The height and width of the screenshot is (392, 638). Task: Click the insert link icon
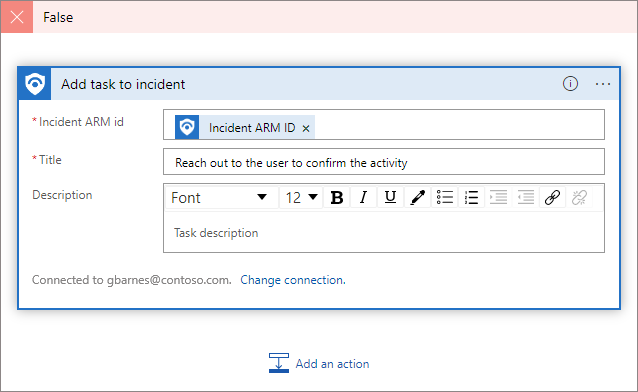tap(553, 197)
